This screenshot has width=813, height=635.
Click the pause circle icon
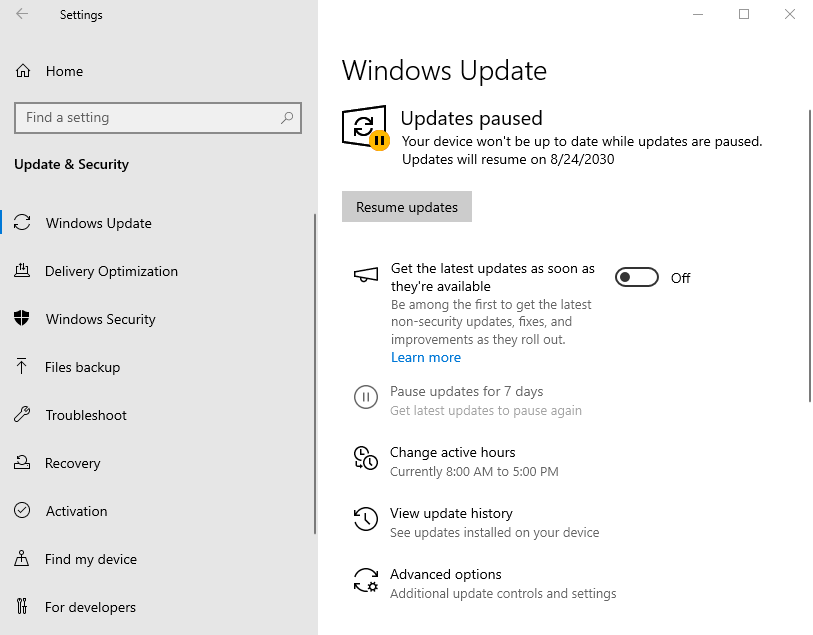[x=366, y=397]
